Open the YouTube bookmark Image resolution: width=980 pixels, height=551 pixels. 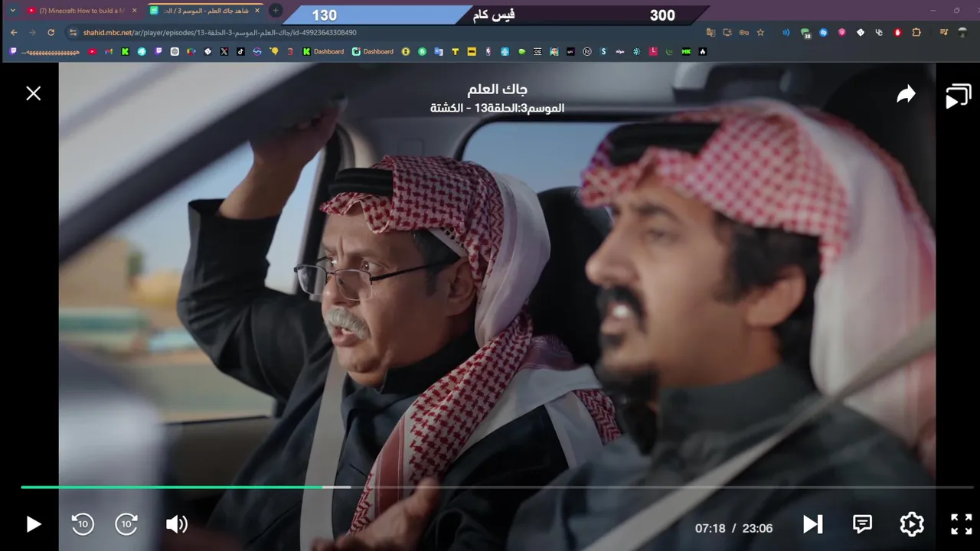pyautogui.click(x=92, y=51)
